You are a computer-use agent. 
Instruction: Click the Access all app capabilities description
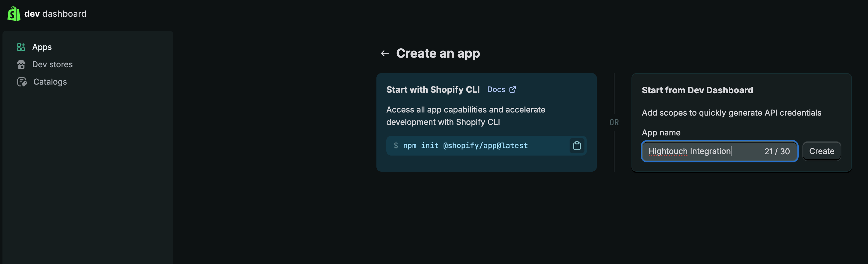pyautogui.click(x=465, y=116)
